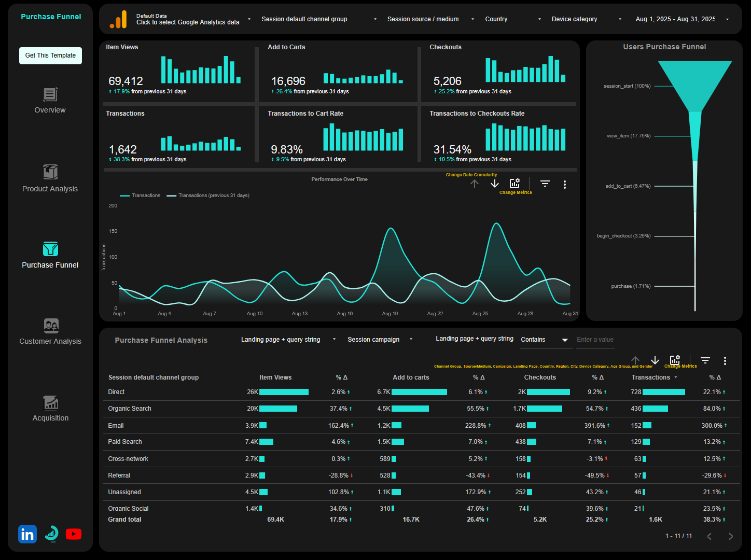This screenshot has width=751, height=560.
Task: Click the Change Metrics chart icon above the table
Action: [675, 359]
